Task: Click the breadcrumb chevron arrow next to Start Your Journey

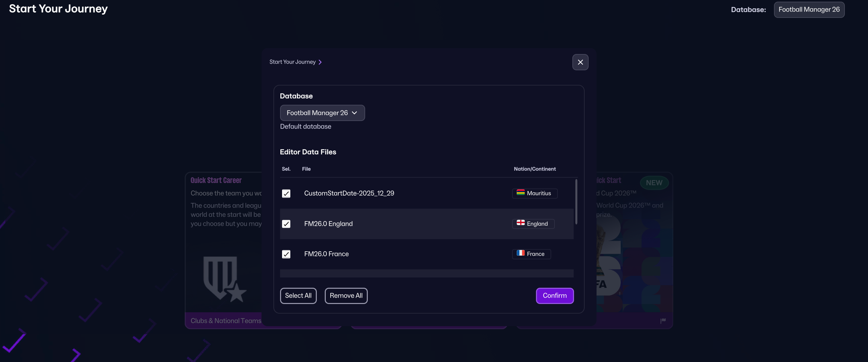Action: pyautogui.click(x=320, y=62)
